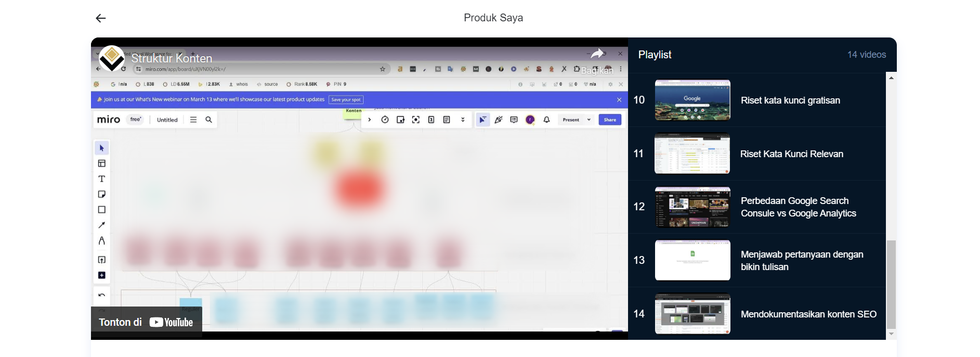Play video 11 Riset Kata Kunci Relevan

(756, 154)
